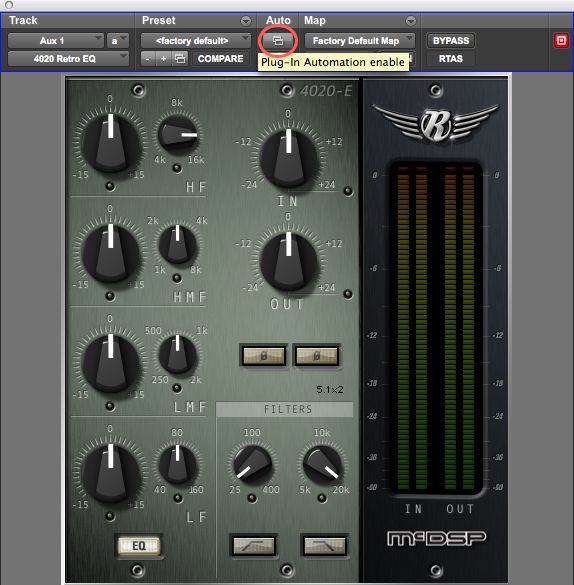Click the RTAS format button

click(x=451, y=59)
